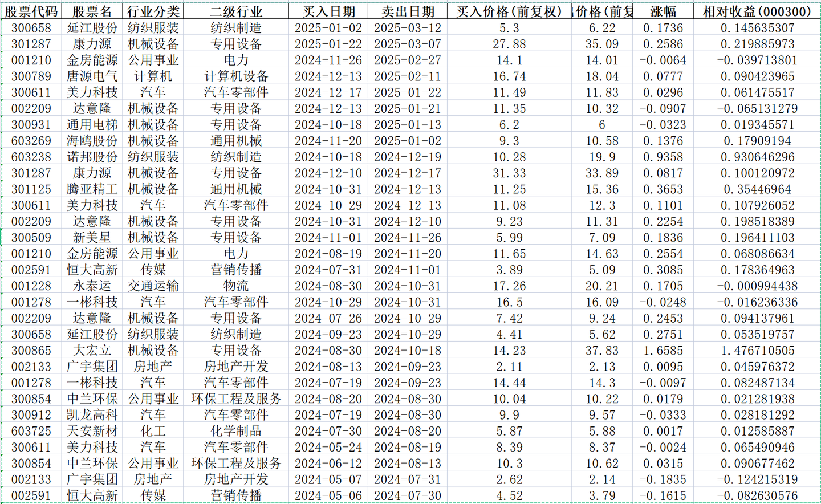Image resolution: width=821 pixels, height=504 pixels.
Task: Select the 腾亚精工 name cell
Action: coord(92,189)
